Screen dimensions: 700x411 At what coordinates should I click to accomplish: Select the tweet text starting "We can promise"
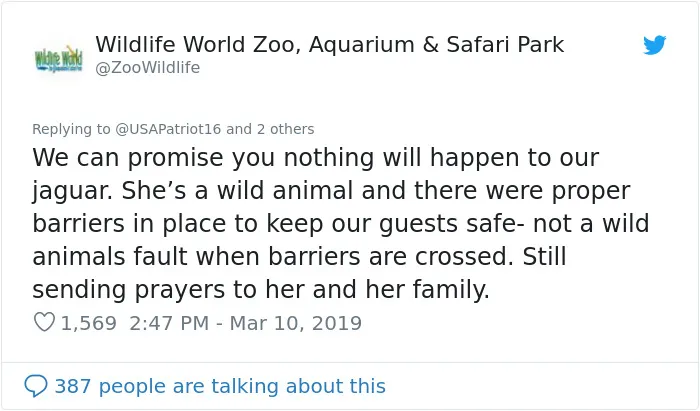point(341,224)
